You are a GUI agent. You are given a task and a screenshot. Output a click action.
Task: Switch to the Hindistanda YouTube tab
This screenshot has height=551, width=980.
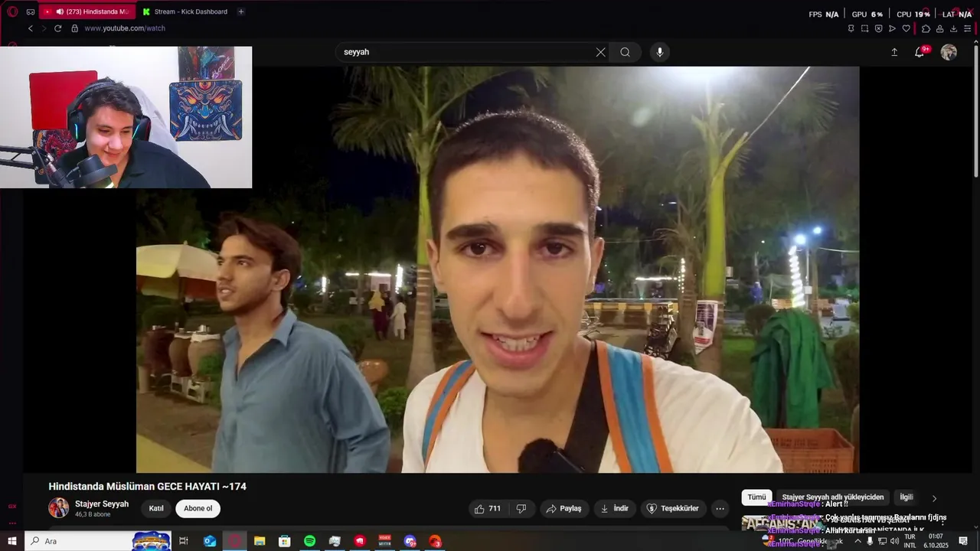click(x=87, y=11)
